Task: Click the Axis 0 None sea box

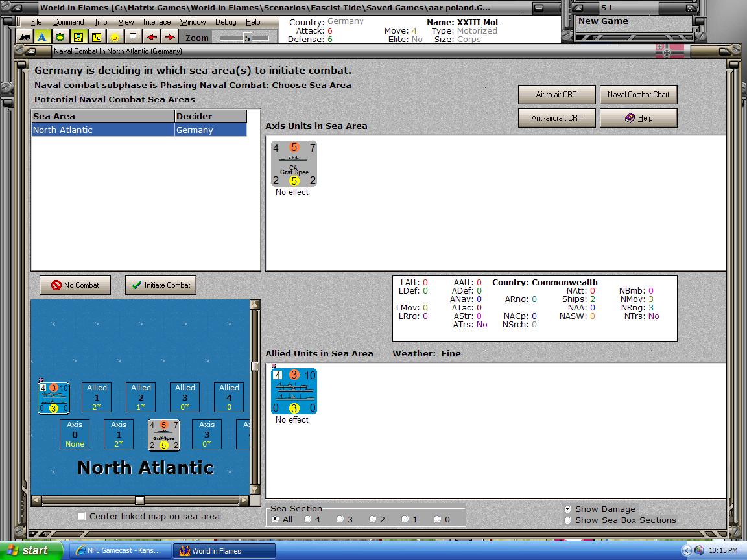Action: pyautogui.click(x=75, y=434)
